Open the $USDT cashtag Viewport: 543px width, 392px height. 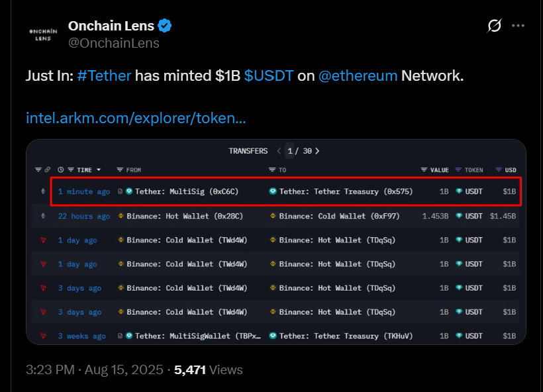pos(269,75)
